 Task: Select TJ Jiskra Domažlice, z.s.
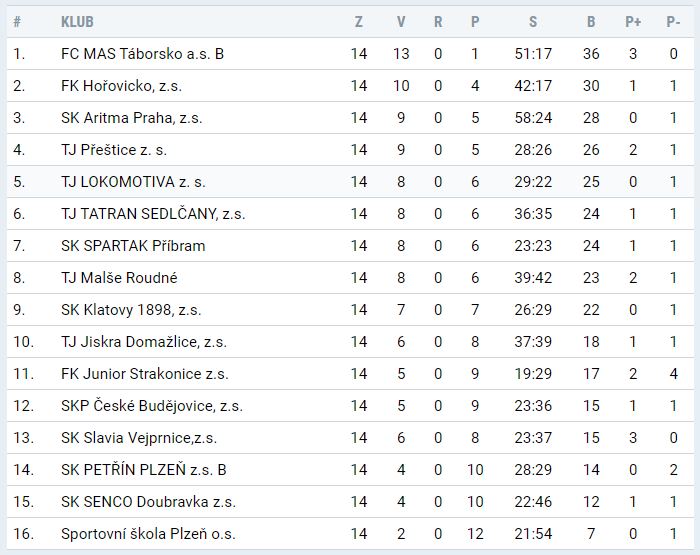click(144, 342)
